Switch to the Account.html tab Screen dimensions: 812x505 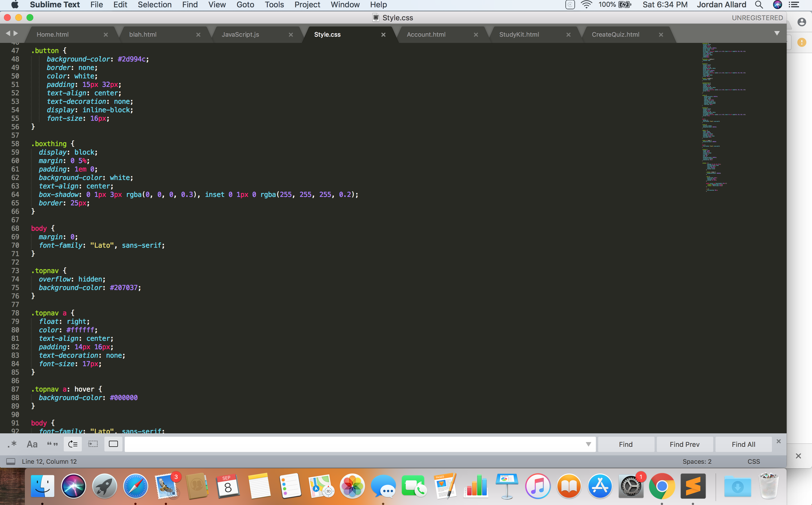click(426, 35)
